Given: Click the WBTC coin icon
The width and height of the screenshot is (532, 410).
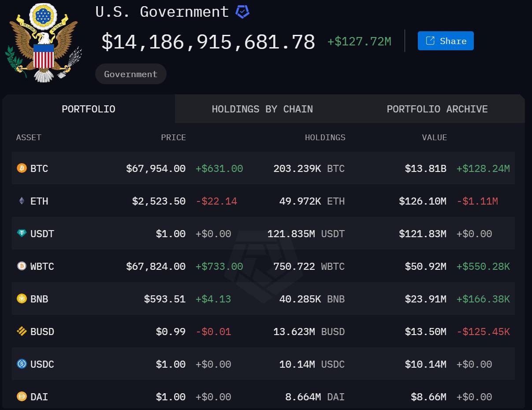Looking at the screenshot, I should 22,266.
